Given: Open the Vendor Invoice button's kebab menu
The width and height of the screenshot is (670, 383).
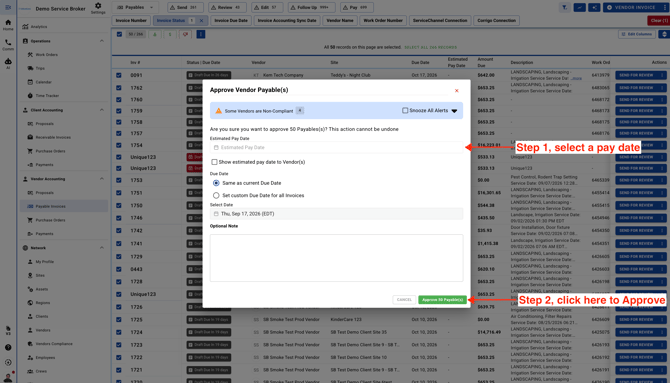Looking at the screenshot, I should pos(664,7).
